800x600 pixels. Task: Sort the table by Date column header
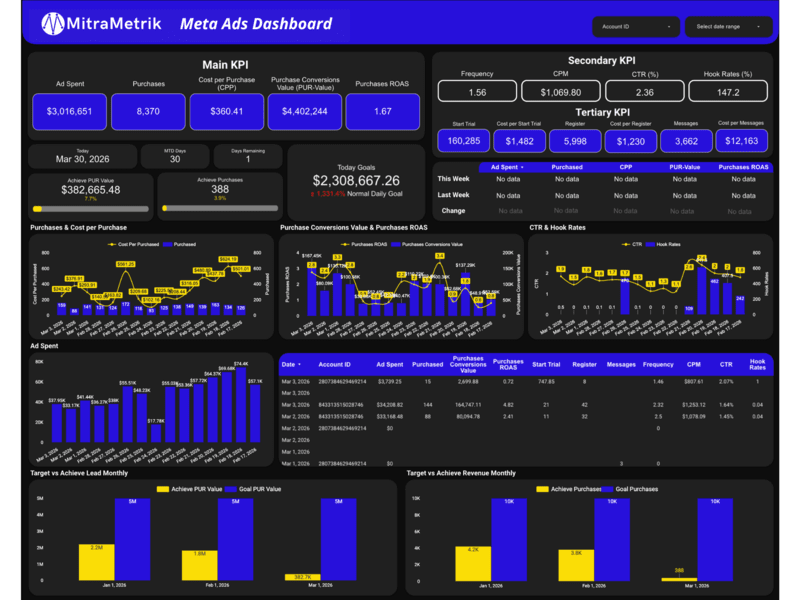pyautogui.click(x=294, y=365)
